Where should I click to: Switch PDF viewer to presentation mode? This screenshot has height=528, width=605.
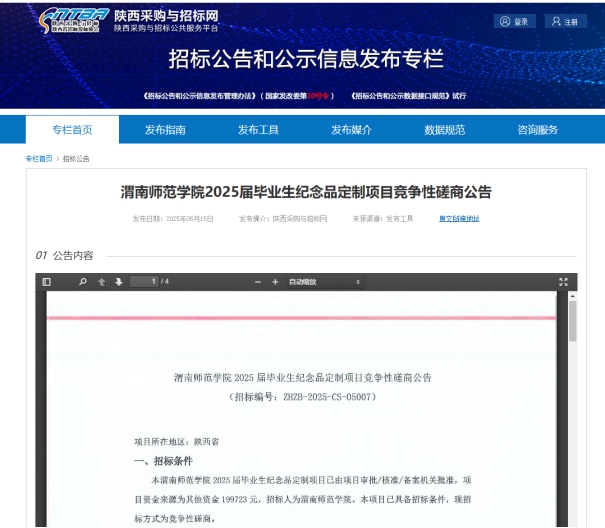(x=563, y=282)
